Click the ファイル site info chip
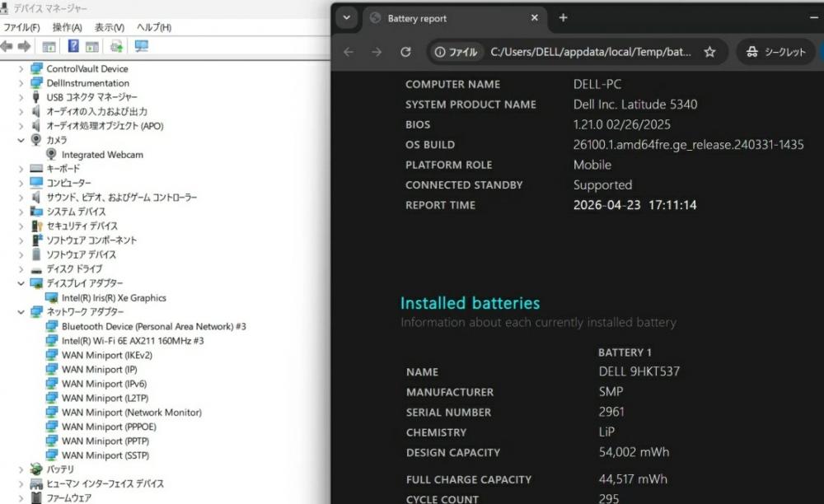Viewport: 824px width, 504px height. pyautogui.click(x=456, y=52)
